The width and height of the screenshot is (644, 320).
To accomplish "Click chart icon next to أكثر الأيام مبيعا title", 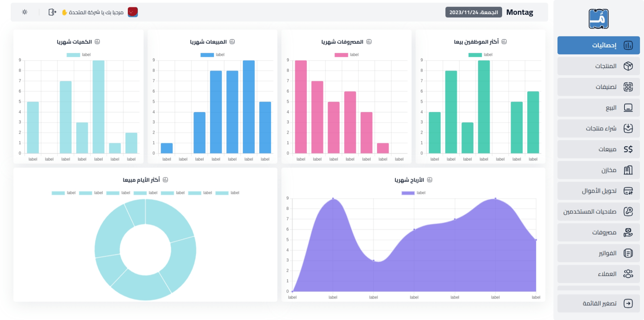I will click(165, 180).
